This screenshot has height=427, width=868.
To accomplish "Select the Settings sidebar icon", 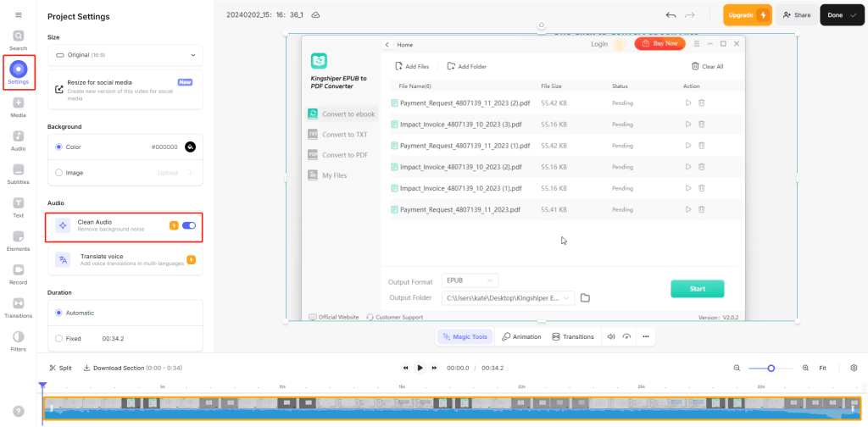I will (19, 74).
